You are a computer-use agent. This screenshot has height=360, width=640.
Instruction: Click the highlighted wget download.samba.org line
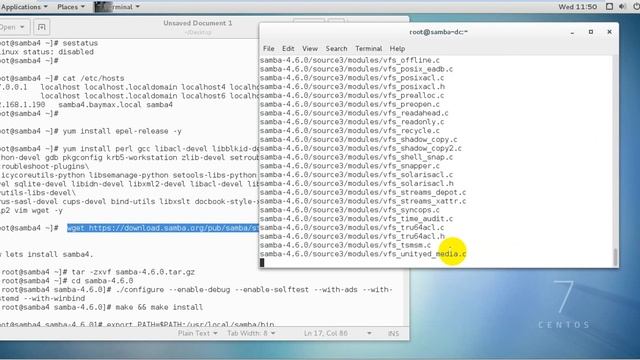point(163,228)
